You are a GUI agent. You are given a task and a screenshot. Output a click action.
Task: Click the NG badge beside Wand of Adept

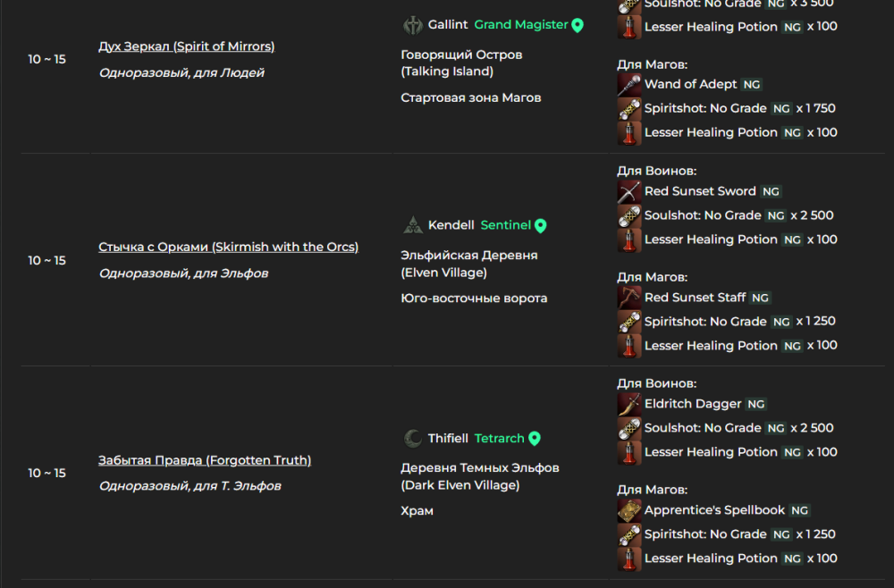point(752,85)
